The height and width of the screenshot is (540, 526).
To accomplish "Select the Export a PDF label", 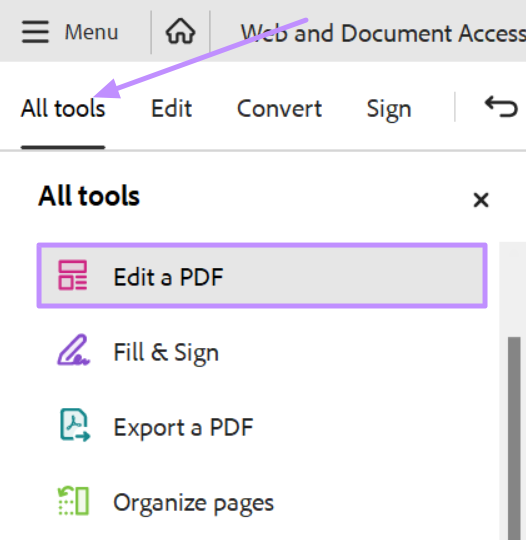I will [183, 427].
